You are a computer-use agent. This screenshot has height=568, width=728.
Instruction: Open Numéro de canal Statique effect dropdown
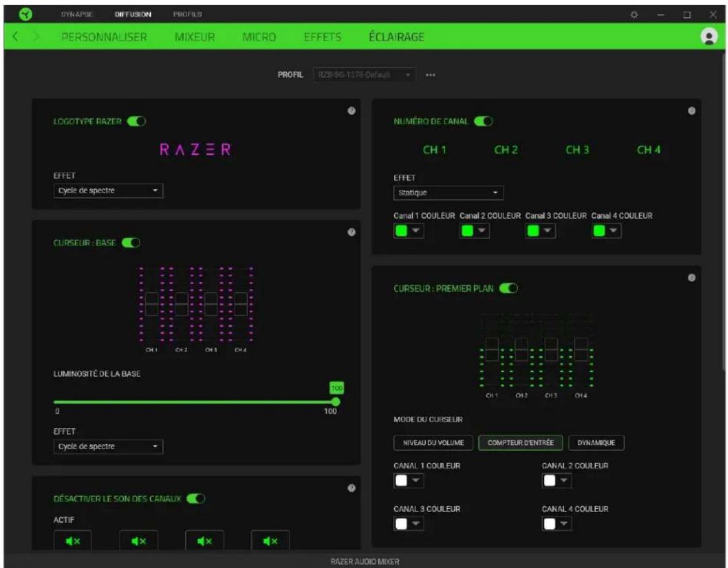pos(448,193)
